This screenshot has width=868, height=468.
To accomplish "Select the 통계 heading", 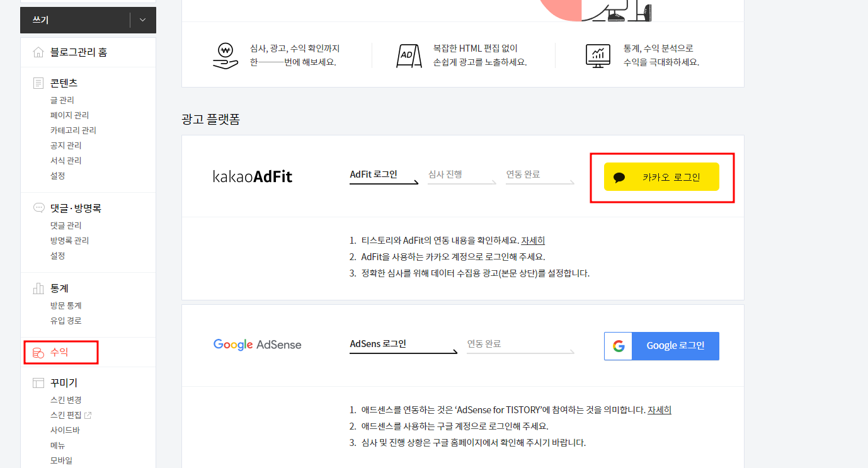I will point(59,288).
